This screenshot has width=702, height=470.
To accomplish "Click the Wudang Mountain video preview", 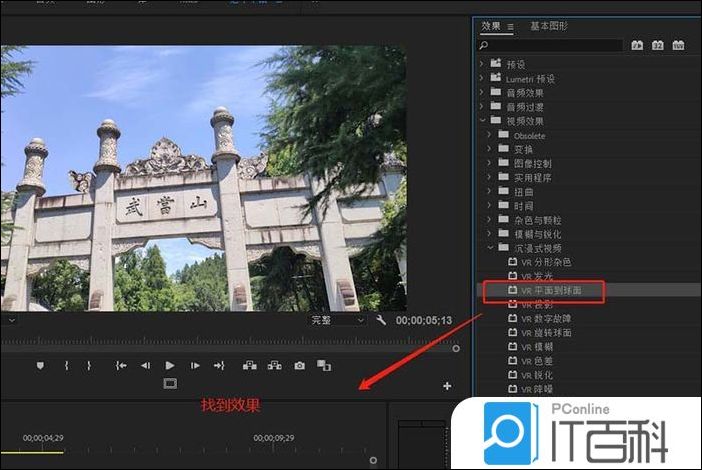I will pos(204,178).
